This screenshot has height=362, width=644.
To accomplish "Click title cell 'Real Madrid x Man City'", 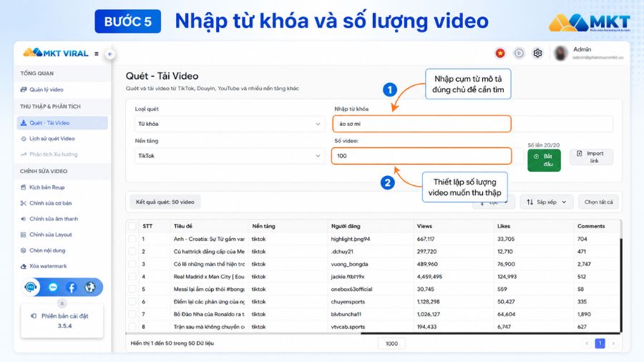I will (209, 277).
